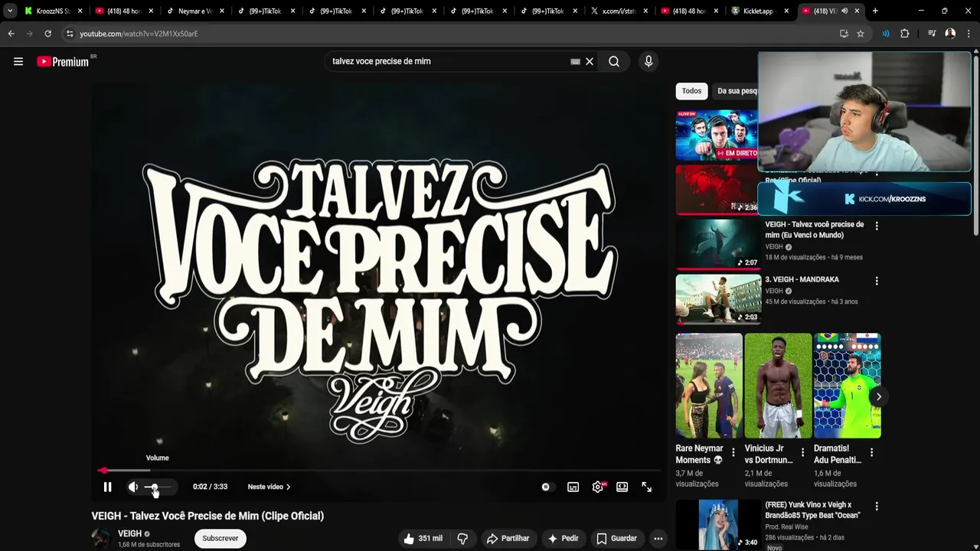The width and height of the screenshot is (980, 551).
Task: Switch to the KroozzNS browser tab
Action: (x=52, y=11)
